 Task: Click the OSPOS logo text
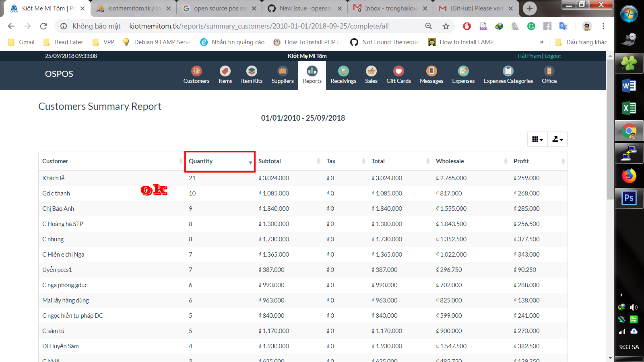pyautogui.click(x=59, y=74)
